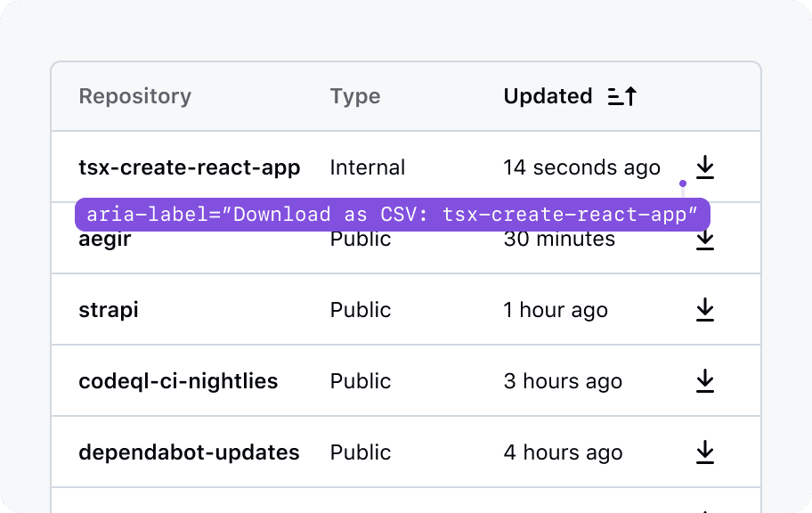This screenshot has height=513, width=812.
Task: Click download icon in codeql-ci-nightlies row
Action: click(x=705, y=380)
